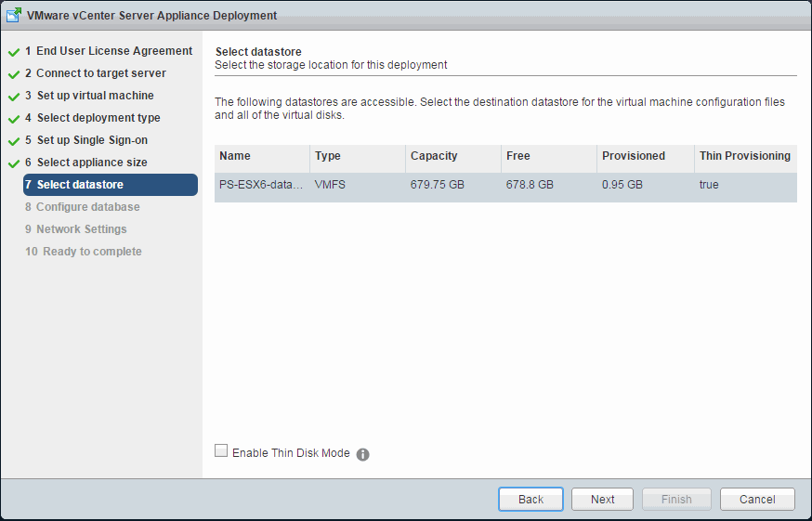Sort datastores by Name column
Screen dimensions: 812x521
pos(261,156)
